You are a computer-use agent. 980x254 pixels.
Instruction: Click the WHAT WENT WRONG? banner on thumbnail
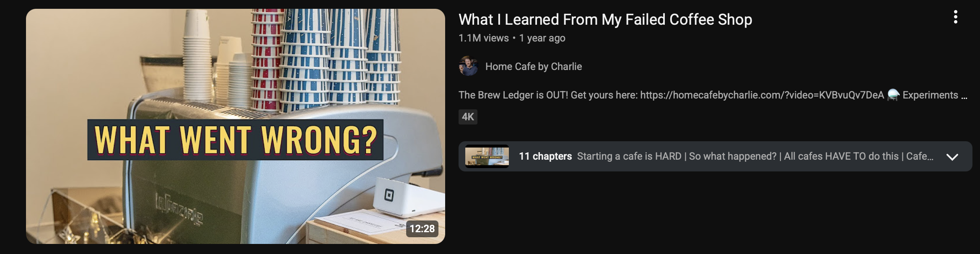pos(235,140)
